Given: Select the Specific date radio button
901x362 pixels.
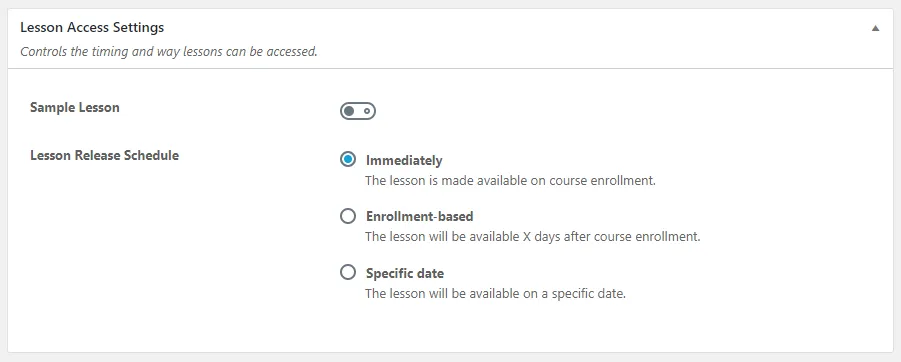Looking at the screenshot, I should click(348, 272).
